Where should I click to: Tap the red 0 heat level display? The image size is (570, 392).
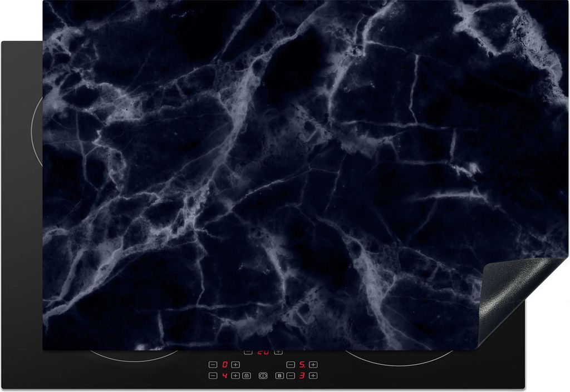[225, 364]
